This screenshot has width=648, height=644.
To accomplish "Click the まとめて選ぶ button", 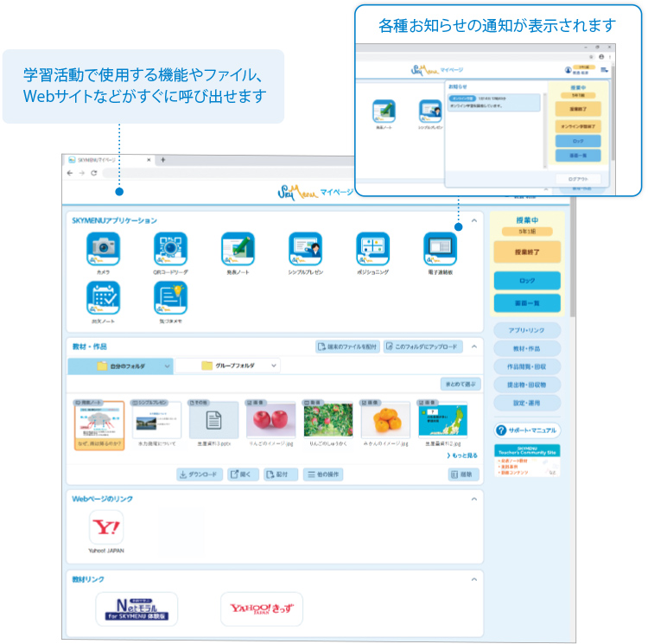I will [x=461, y=384].
